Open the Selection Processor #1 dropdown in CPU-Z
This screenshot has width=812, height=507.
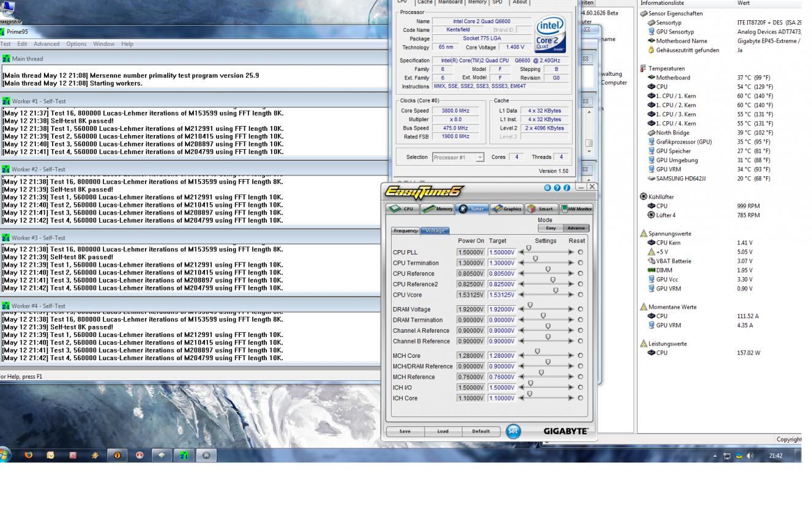coord(458,157)
